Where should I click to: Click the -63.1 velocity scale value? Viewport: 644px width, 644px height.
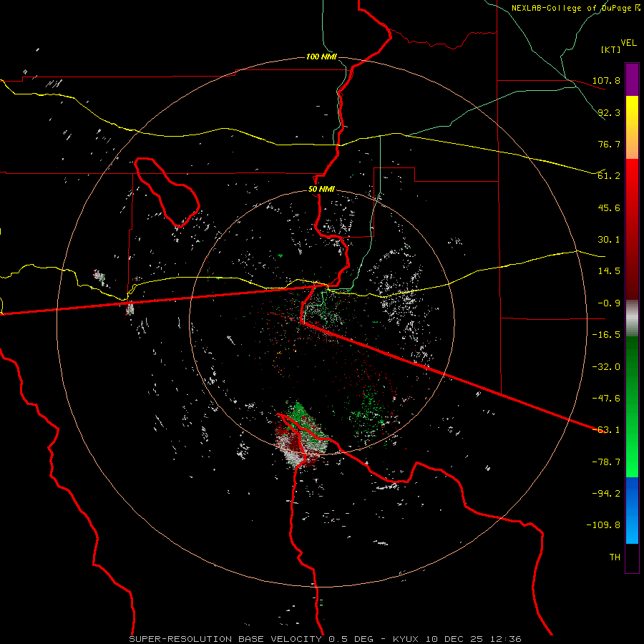(606, 430)
